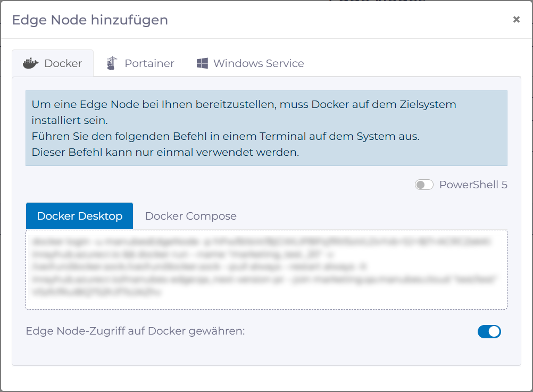
Task: Disable Edge Node-Zugriff auf Docker toggle
Action: pyautogui.click(x=489, y=331)
